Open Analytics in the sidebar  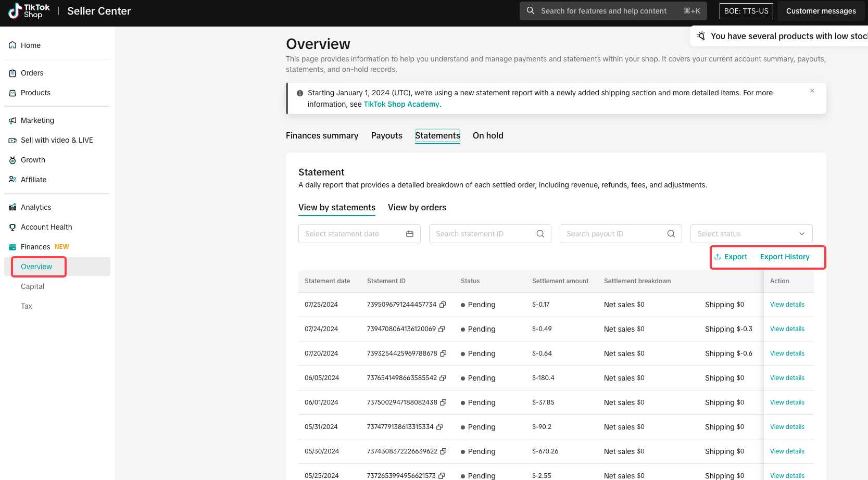pos(36,207)
